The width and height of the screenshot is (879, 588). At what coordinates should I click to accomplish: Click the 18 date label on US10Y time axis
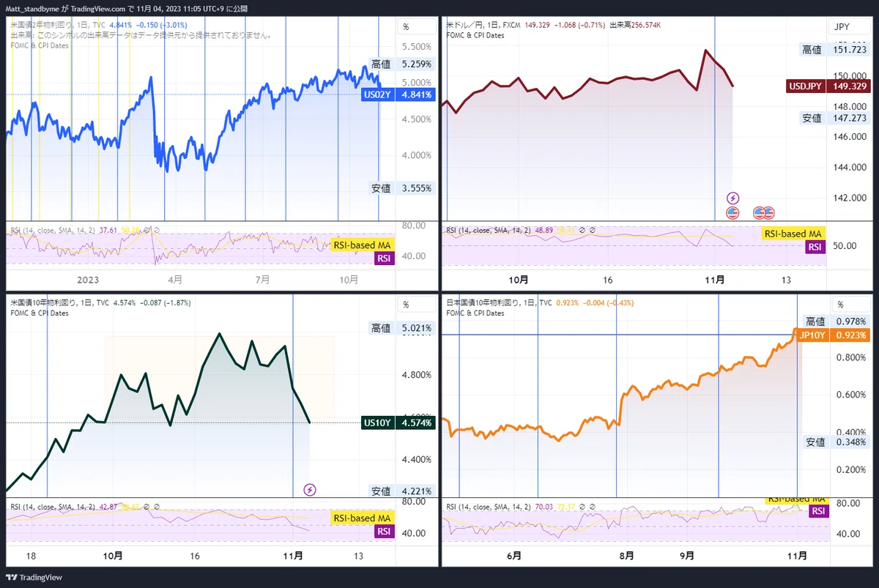[31, 556]
